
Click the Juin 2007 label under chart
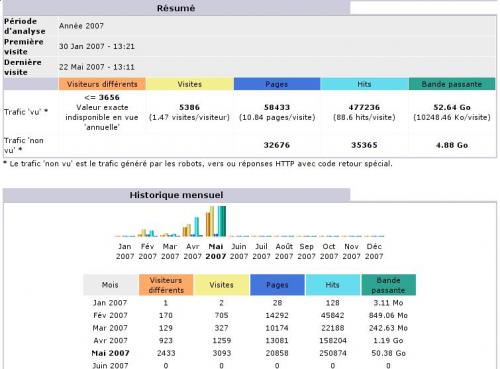(x=239, y=251)
